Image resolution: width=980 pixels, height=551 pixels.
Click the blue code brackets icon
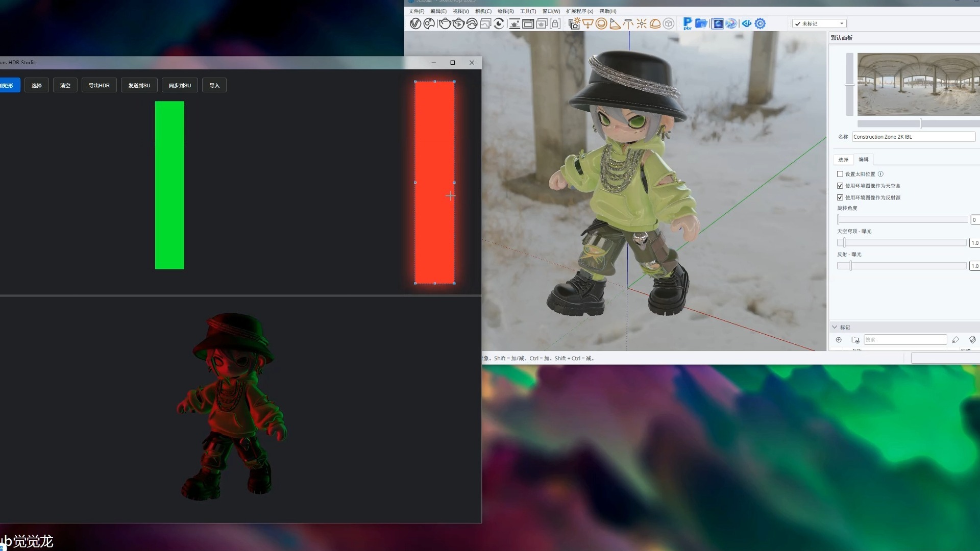pos(747,23)
